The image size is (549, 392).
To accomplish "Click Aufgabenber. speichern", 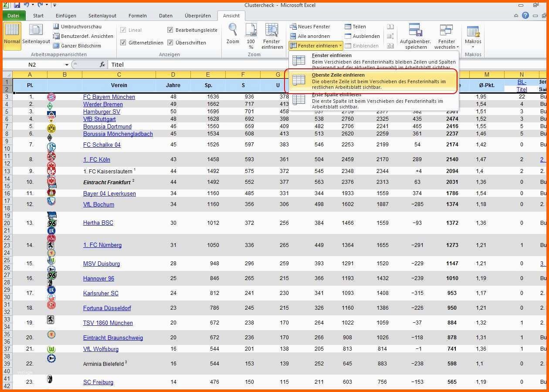I will tap(415, 36).
